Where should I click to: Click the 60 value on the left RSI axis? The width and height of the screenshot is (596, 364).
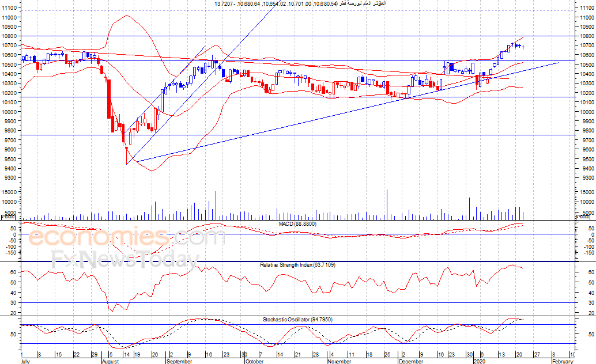click(x=13, y=272)
